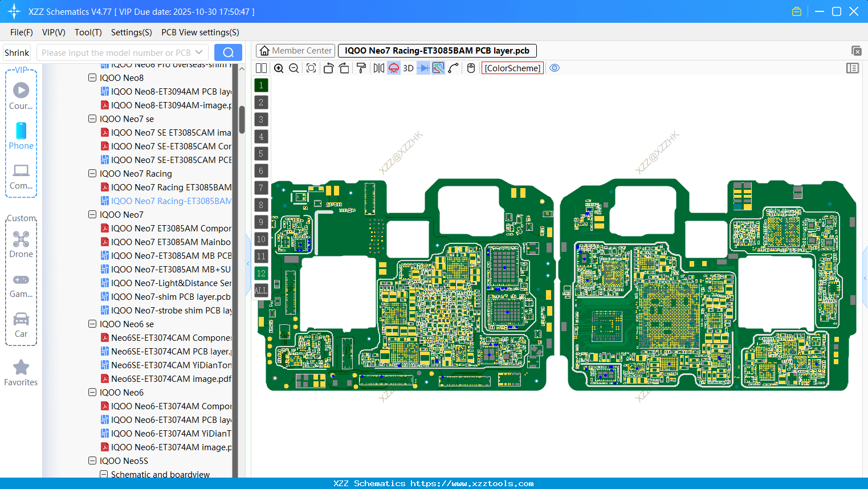Collapse the IQOO Neo6 se group
This screenshot has height=489, width=868.
tap(92, 324)
